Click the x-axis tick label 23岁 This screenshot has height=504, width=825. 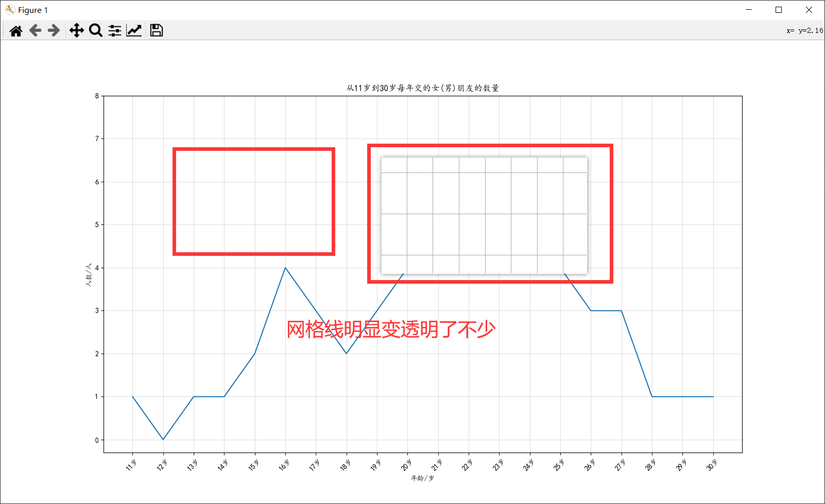499,465
